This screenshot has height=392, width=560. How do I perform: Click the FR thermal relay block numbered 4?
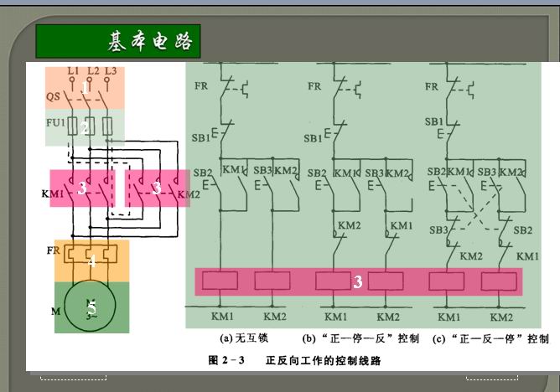tap(91, 260)
